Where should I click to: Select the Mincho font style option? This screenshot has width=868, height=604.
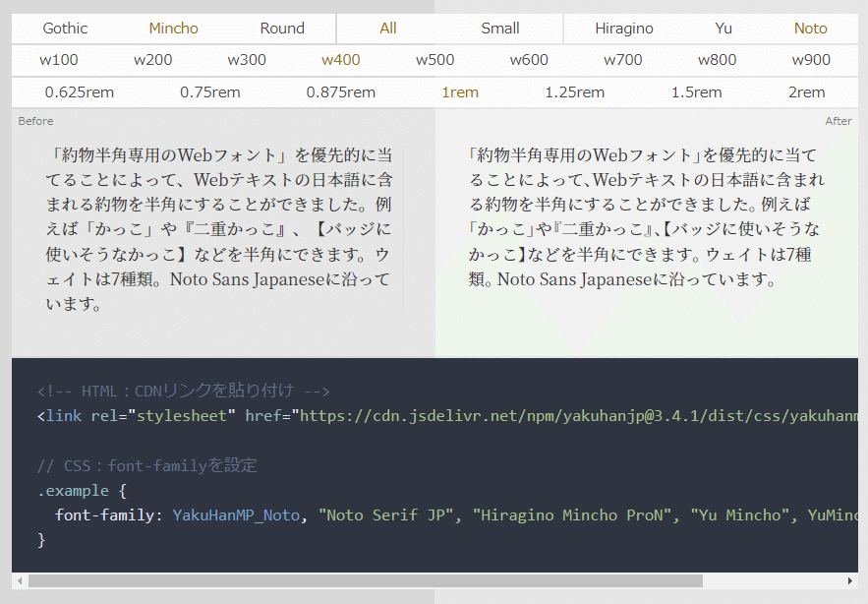click(x=173, y=29)
